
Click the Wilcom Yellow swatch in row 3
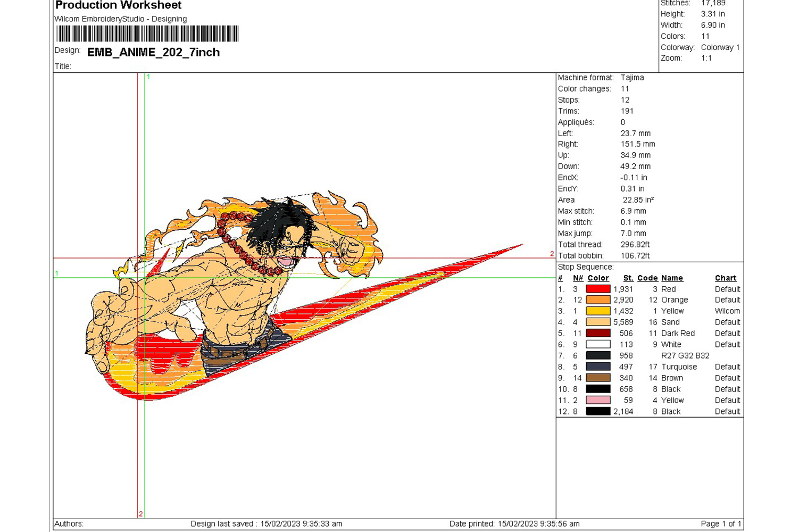point(598,311)
